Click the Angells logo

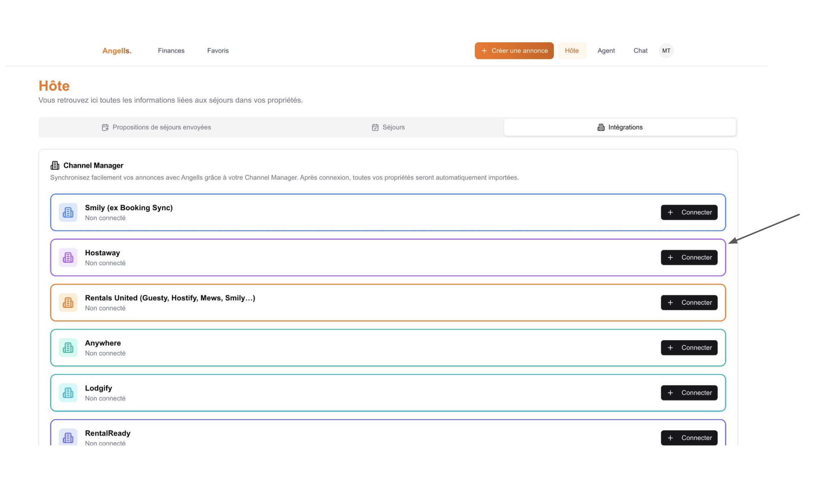[x=116, y=51]
